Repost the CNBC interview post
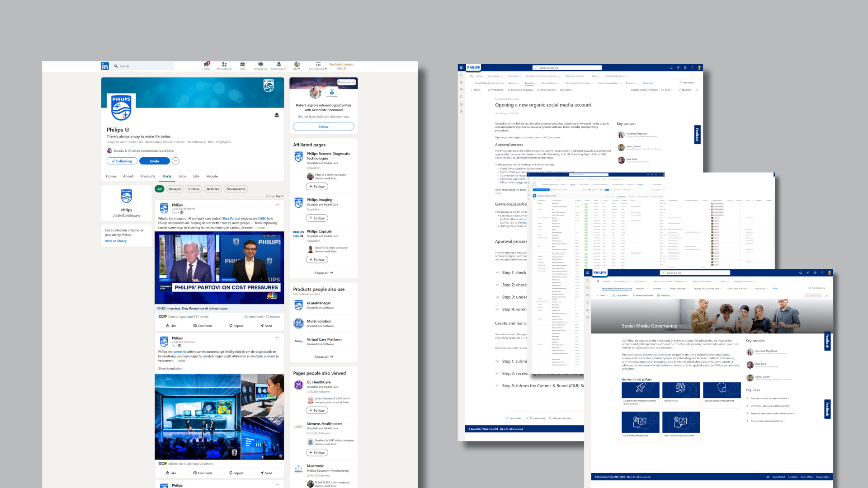Image resolution: width=868 pixels, height=488 pixels. click(x=236, y=326)
